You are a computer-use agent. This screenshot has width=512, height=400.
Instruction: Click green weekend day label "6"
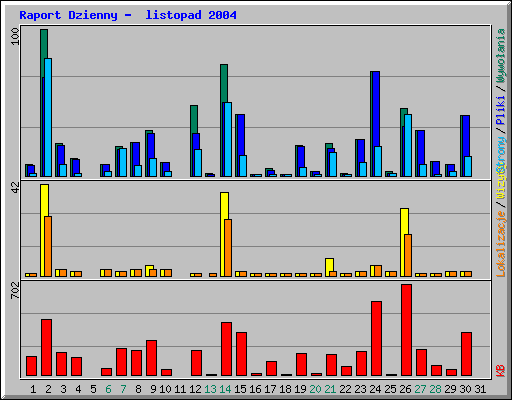108,389
